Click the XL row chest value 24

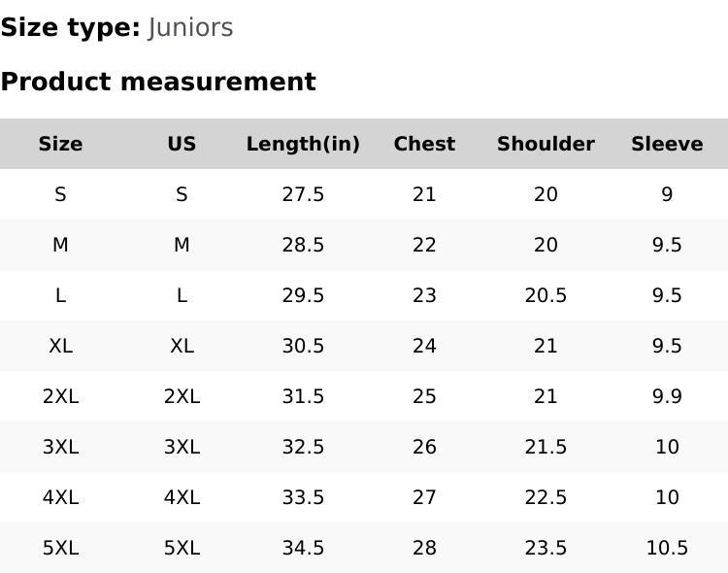tap(424, 346)
